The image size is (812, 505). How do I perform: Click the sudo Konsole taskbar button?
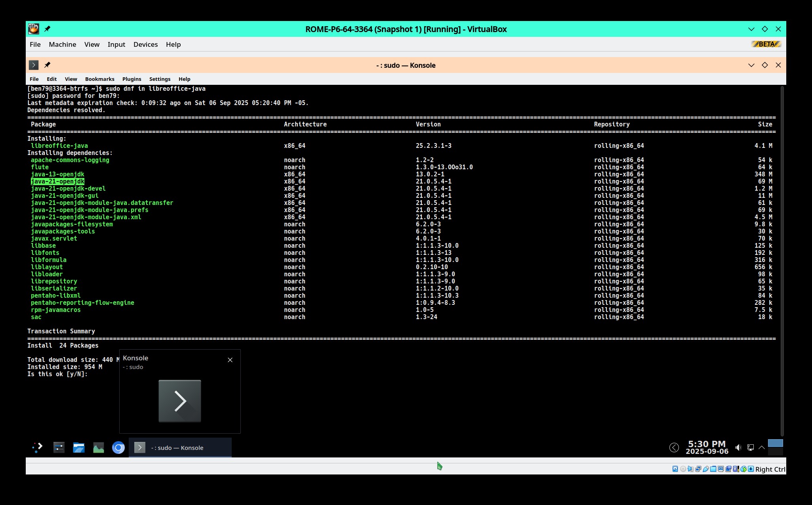180,448
